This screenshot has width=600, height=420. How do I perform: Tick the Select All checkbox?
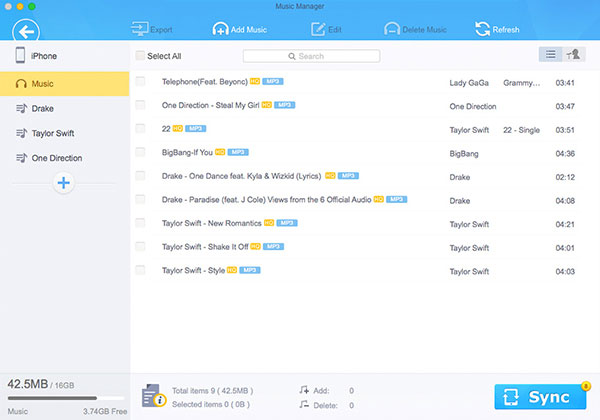pyautogui.click(x=140, y=55)
